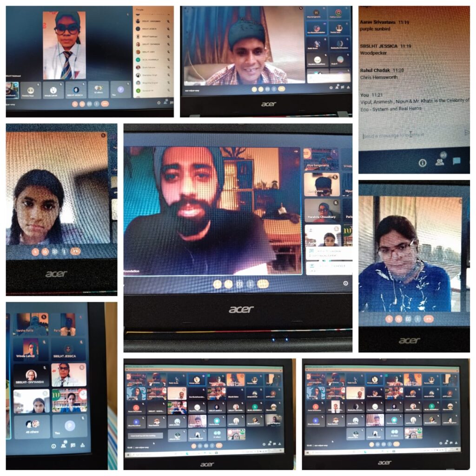Click "purple sunbird" chat message
The image size is (476, 476).
point(375,29)
